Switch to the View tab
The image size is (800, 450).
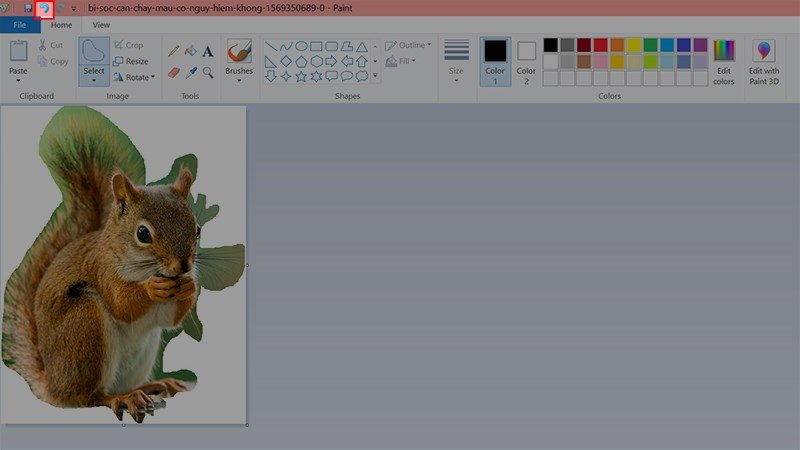click(x=101, y=25)
